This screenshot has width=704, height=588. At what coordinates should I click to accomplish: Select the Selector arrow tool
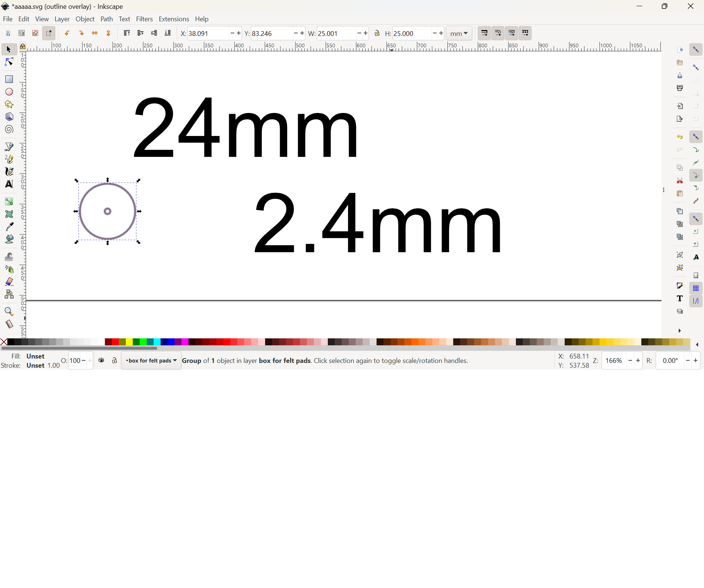(x=9, y=49)
